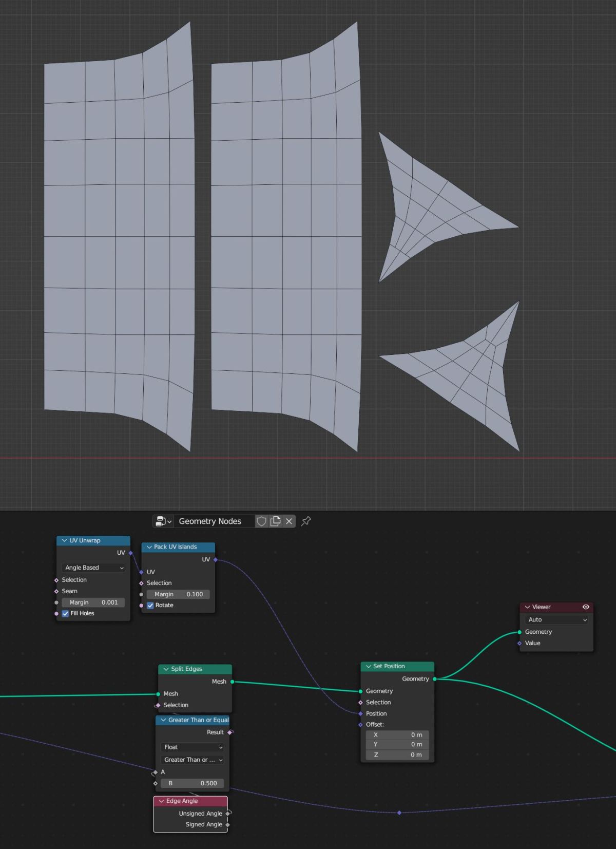Click the A input socket
This screenshot has width=616, height=849.
click(x=156, y=772)
